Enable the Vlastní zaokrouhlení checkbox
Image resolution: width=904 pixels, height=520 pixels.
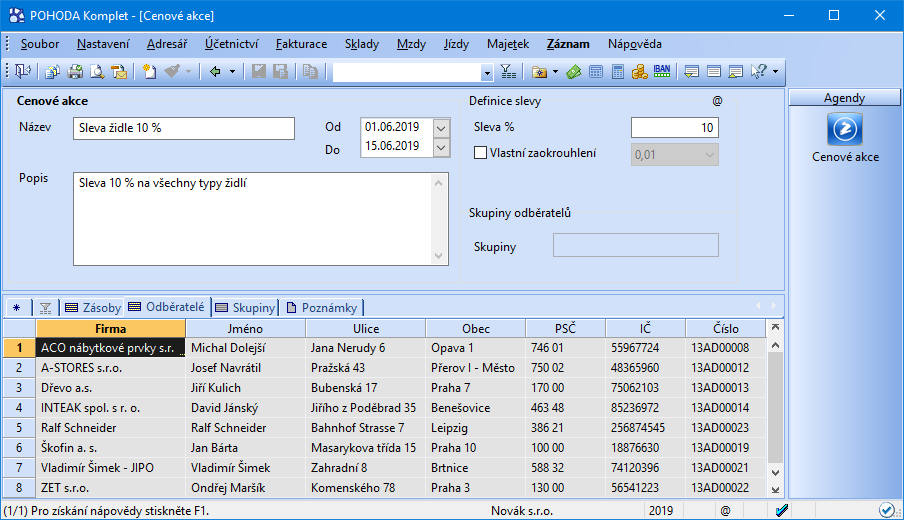(x=480, y=153)
